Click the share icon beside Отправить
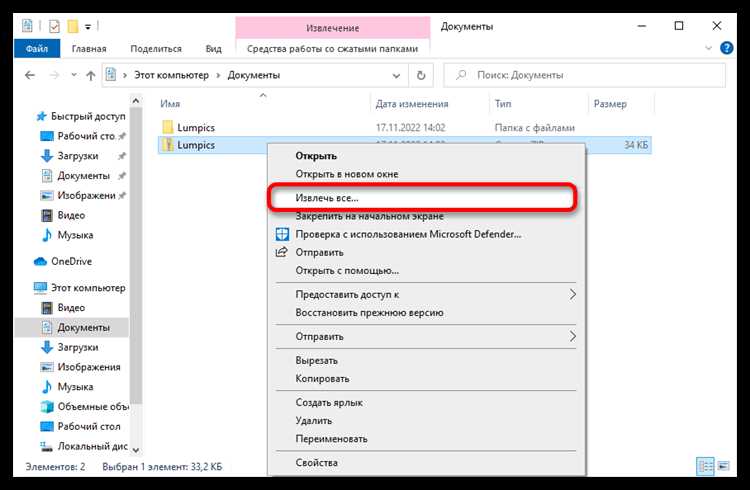The image size is (750, 490). pyautogui.click(x=282, y=252)
